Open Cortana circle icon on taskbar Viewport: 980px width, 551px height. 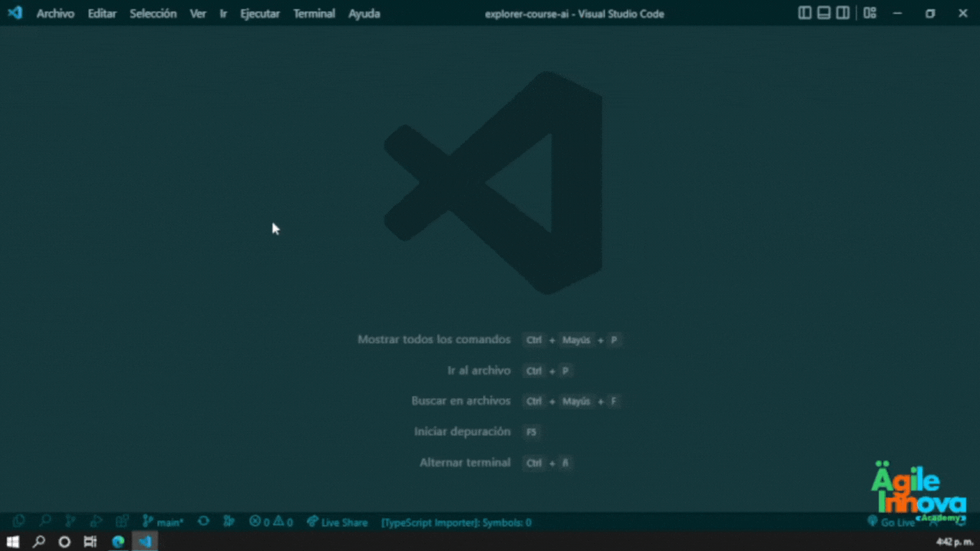point(65,542)
